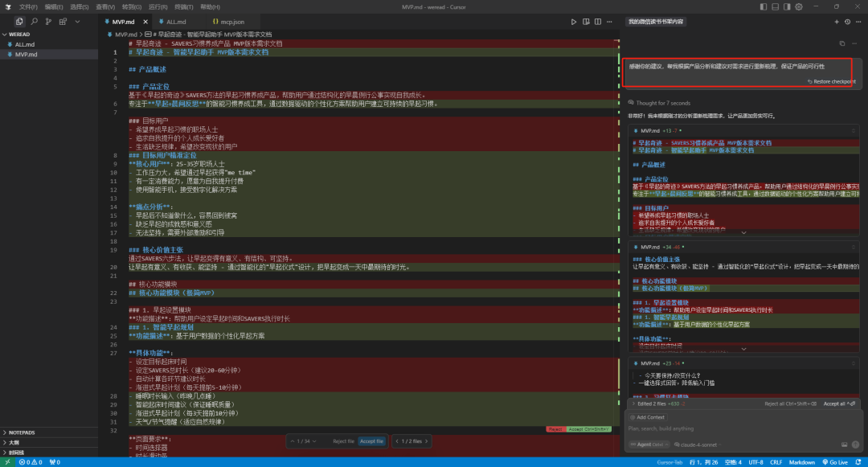Expand the NOTEPADS section
Viewport: 868px width, 467px height.
(49, 432)
